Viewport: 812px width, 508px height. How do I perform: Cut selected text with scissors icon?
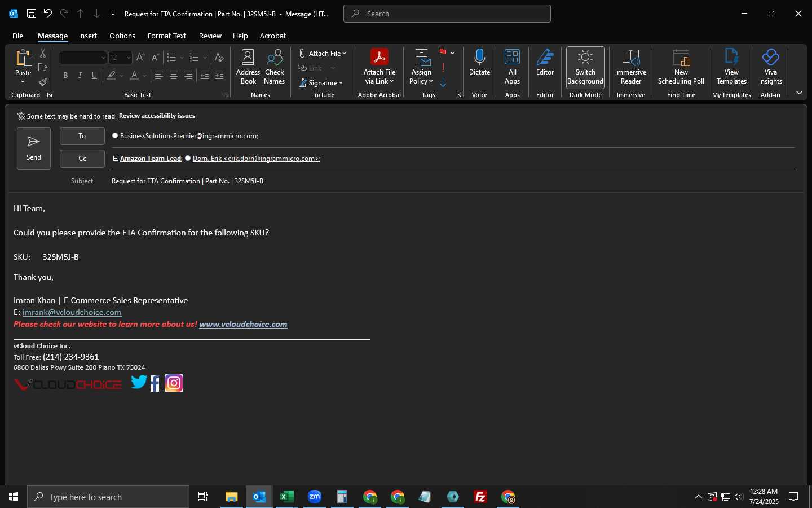(42, 54)
